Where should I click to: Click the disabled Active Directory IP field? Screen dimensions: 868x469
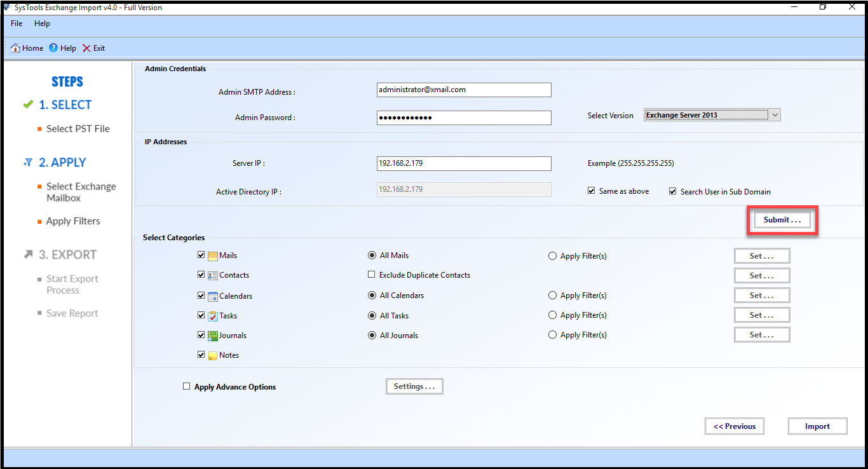(464, 189)
